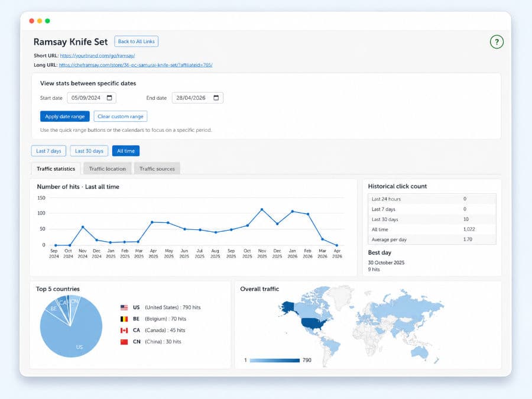Click the Nov 2024 data point on chart
This screenshot has width=532, height=399.
83,227
